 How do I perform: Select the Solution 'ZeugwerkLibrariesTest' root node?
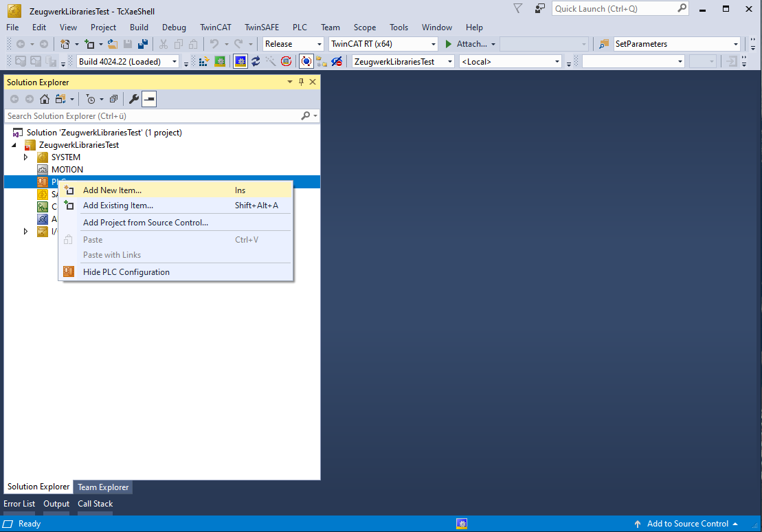point(104,132)
